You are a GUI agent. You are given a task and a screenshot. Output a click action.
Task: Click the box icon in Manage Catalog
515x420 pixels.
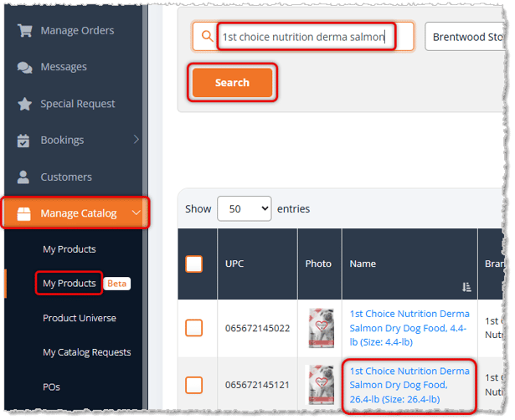(x=24, y=213)
